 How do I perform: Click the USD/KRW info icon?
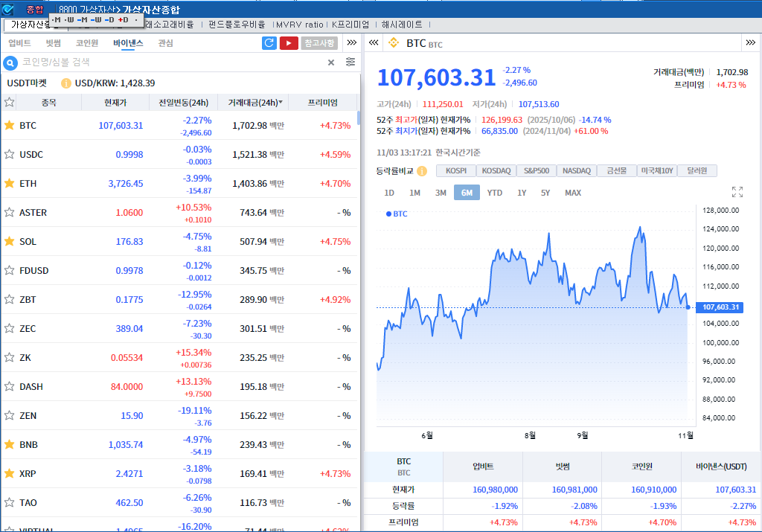(66, 83)
